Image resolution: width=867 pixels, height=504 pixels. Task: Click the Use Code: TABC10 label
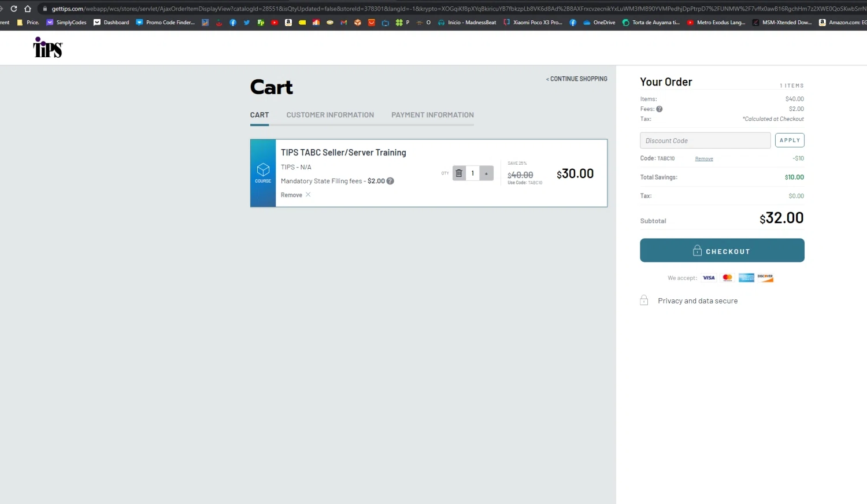point(525,183)
